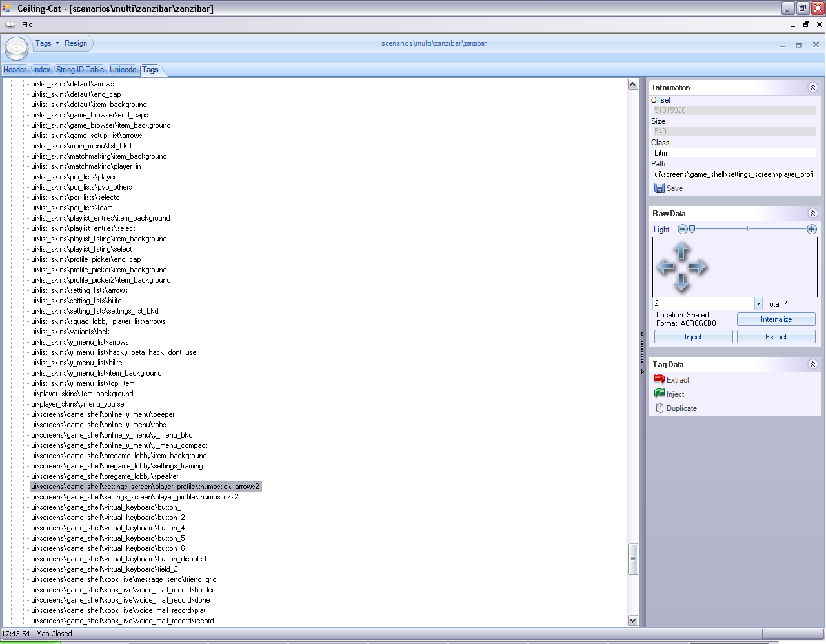Click the Save floppy disk icon
The image size is (826, 644).
660,188
